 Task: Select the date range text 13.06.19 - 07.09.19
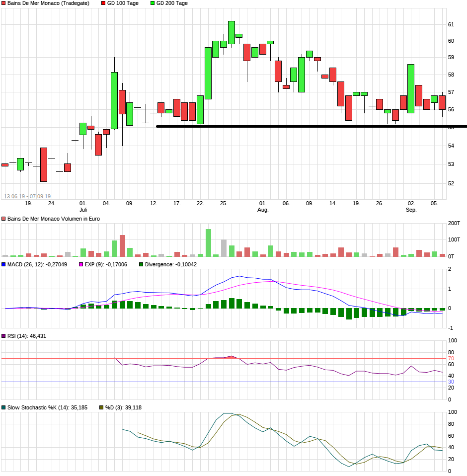tap(27, 196)
